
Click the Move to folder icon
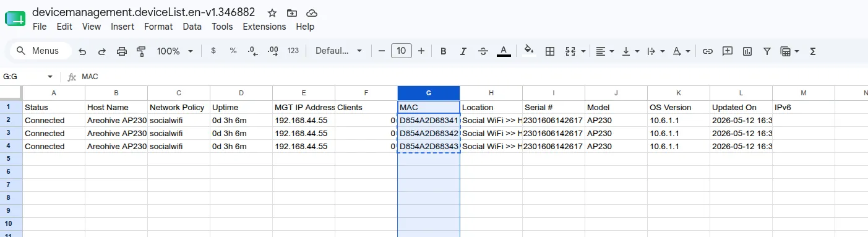[x=292, y=12]
